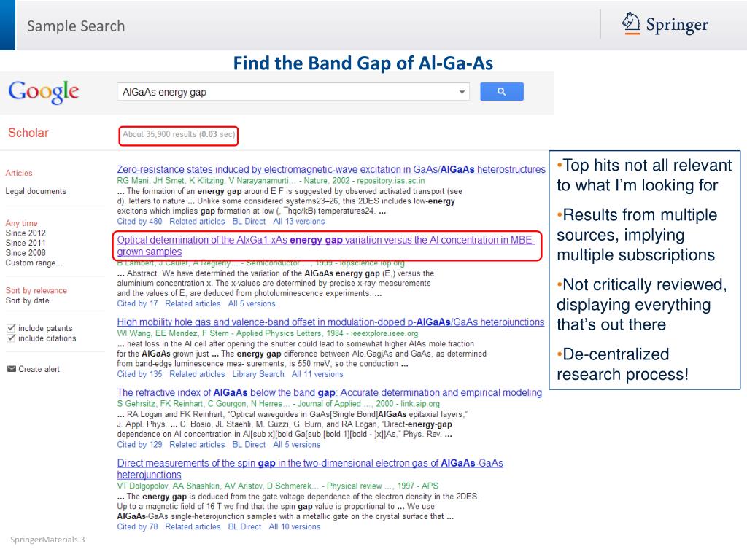Open All 5 versions under Cited by 129

pos(297,445)
